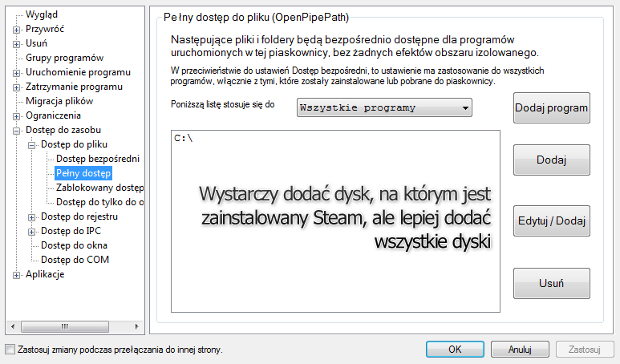Select Dostęp do rejestru tree item
This screenshot has height=364, width=620.
point(79,216)
